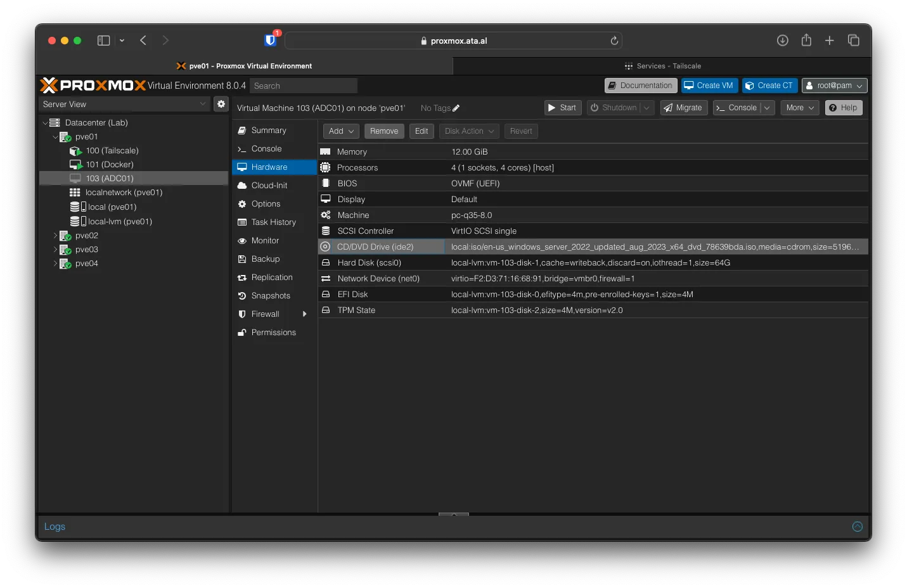Screen dimensions: 907x588
Task: Click the TPM State drive icon
Action: pos(326,310)
